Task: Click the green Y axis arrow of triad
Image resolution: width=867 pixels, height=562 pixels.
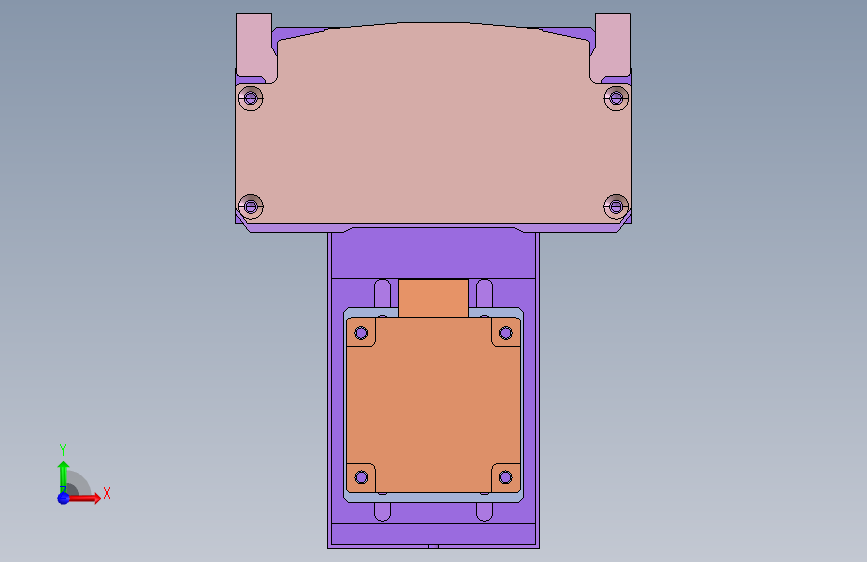Action: coord(64,475)
